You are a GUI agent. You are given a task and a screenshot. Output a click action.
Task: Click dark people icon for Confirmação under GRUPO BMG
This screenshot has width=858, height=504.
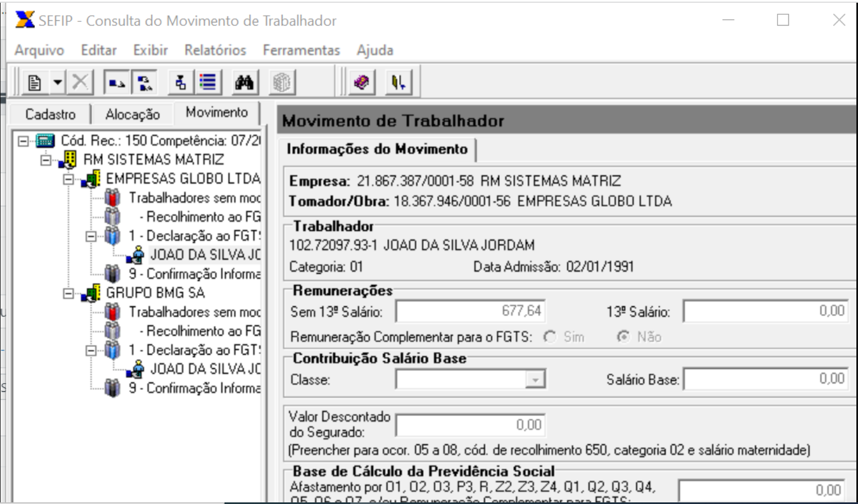(112, 389)
